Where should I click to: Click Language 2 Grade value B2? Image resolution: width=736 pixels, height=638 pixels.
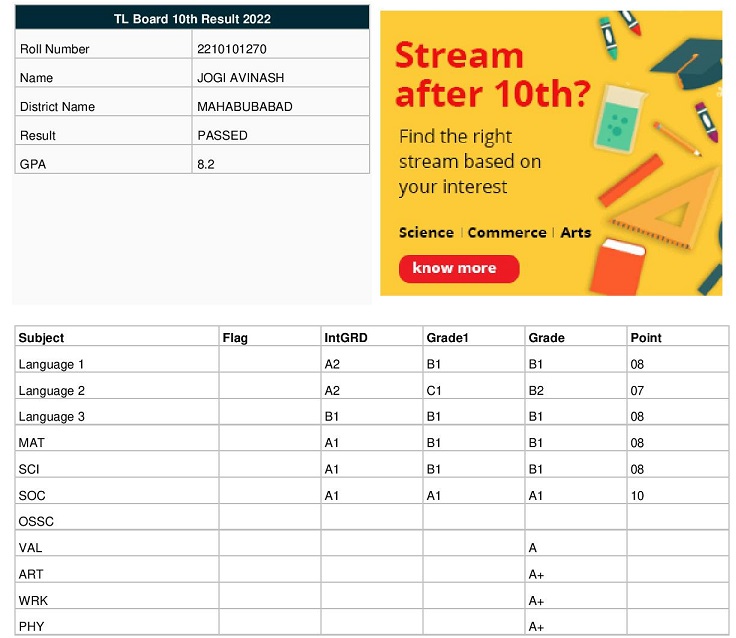tap(536, 391)
